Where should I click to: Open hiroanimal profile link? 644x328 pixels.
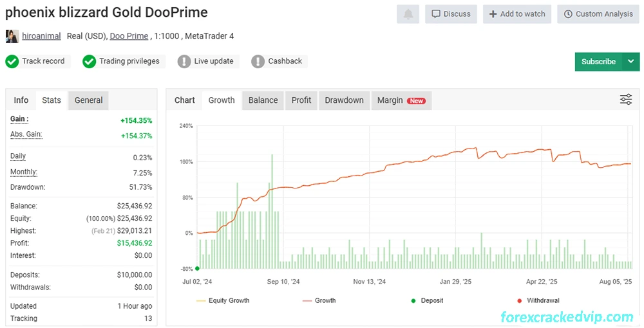click(x=41, y=36)
